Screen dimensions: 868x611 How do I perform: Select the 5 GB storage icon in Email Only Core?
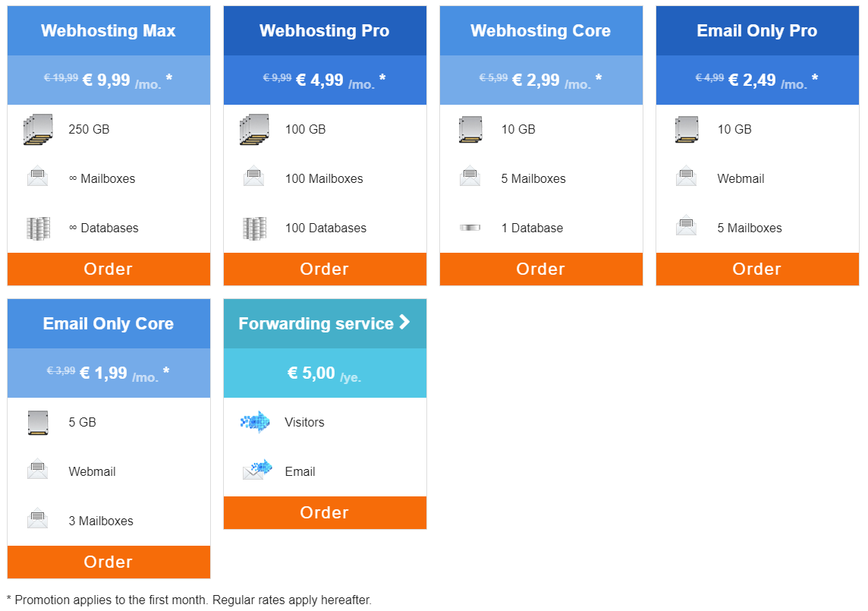38,422
